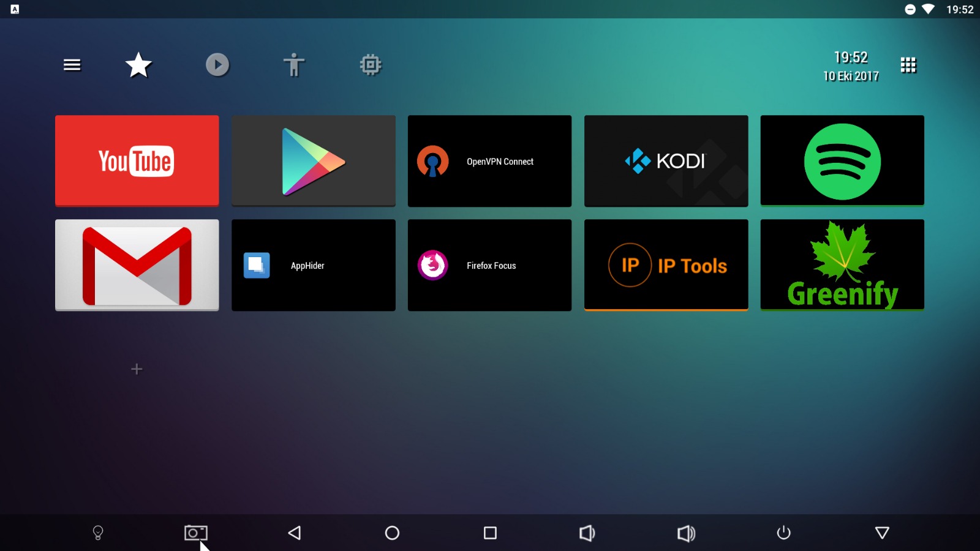Click the 19:52 clock widget

coord(851,58)
